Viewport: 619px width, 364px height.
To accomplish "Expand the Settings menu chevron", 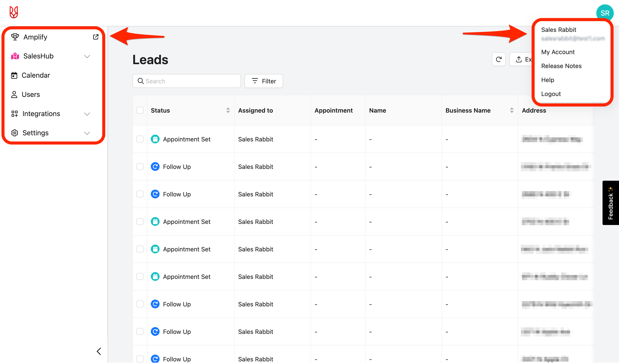I will click(87, 133).
